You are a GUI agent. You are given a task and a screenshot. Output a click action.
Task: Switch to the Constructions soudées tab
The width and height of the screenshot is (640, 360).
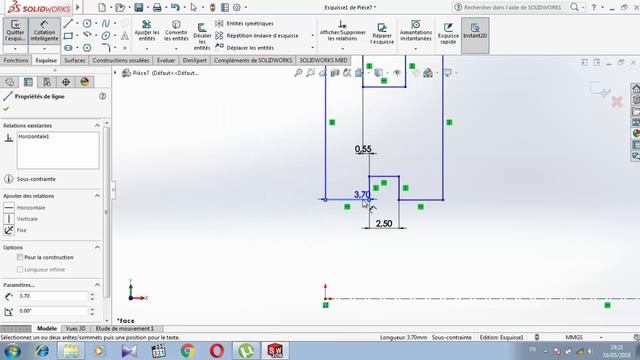[121, 60]
